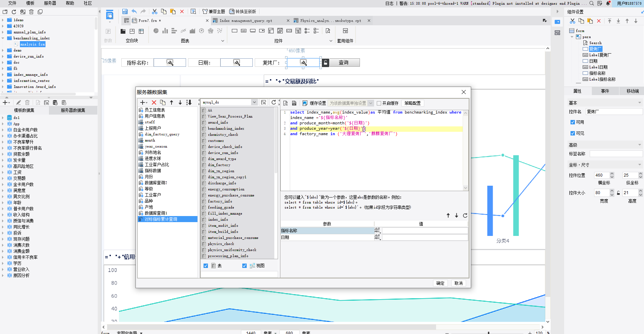Select the area chart icon
Screen dimensions: 644x334
pos(192,31)
